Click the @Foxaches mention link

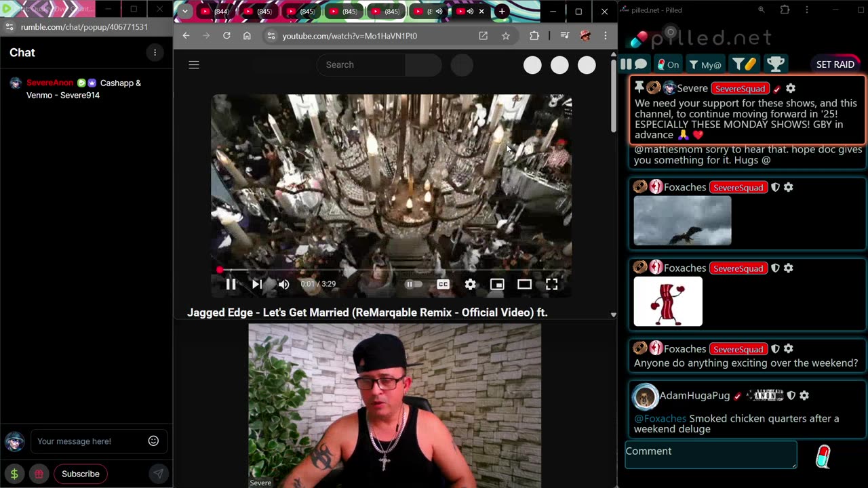(660, 418)
